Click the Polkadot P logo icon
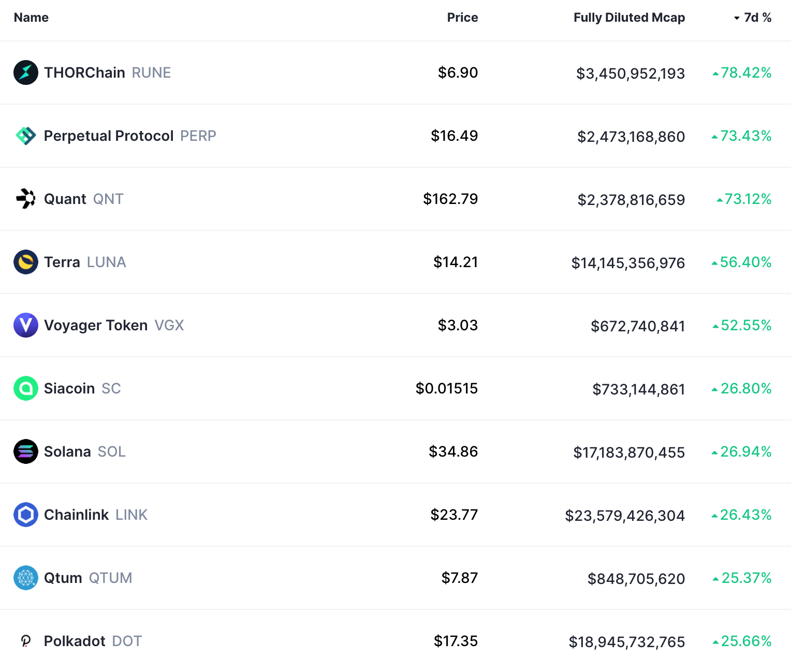The image size is (791, 672). (26, 641)
